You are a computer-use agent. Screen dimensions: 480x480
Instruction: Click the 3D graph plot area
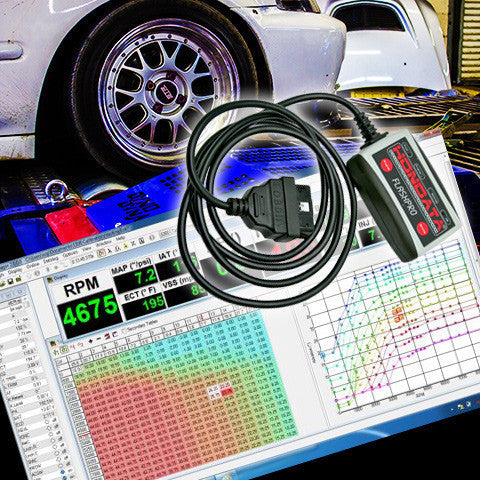(393, 327)
